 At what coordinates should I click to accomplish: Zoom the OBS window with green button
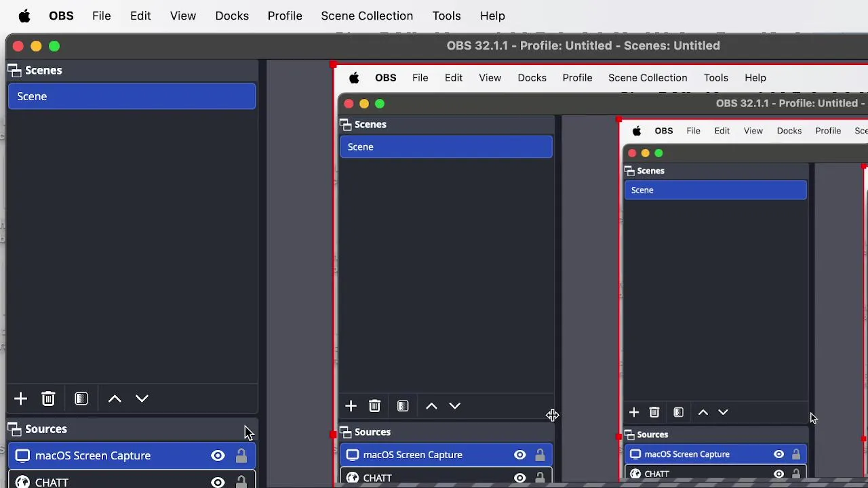pos(54,46)
